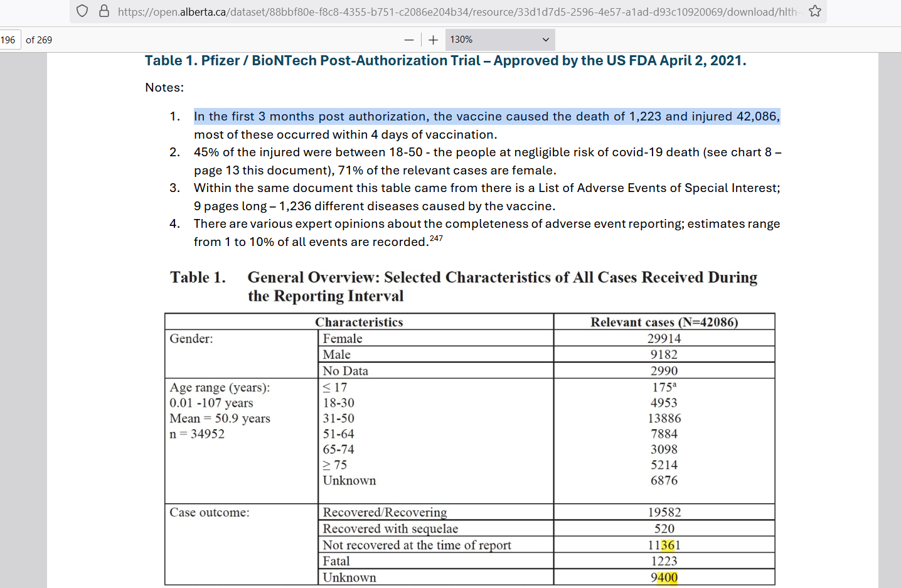Click the 'General Overview' table title

click(503, 286)
